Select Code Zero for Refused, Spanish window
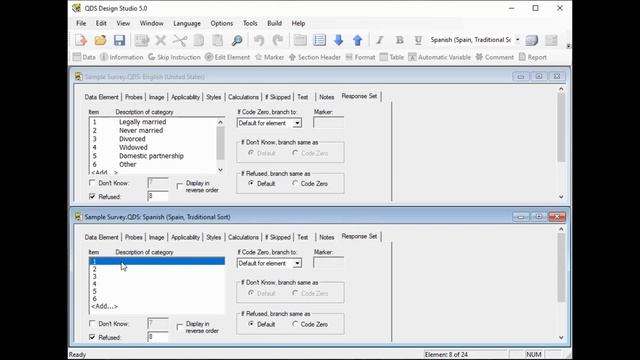Viewport: 640px width, 360px height. point(295,324)
